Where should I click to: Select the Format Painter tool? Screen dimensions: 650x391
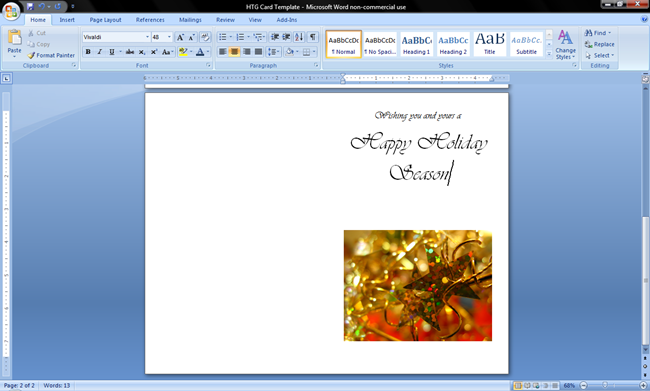[x=51, y=55]
